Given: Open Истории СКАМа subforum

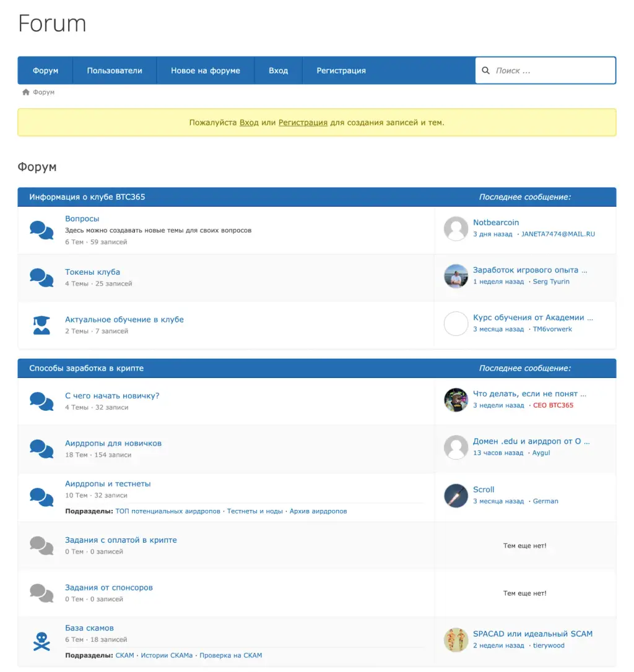Looking at the screenshot, I should [x=167, y=655].
